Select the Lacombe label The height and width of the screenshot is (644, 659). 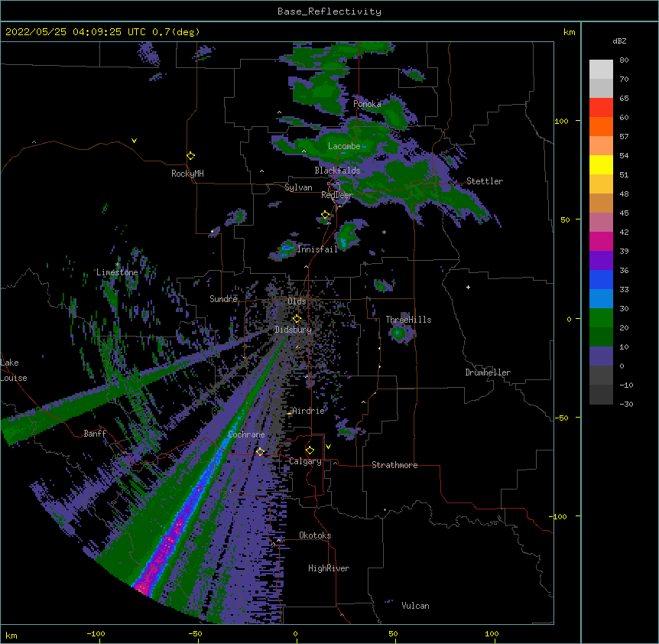click(x=344, y=146)
